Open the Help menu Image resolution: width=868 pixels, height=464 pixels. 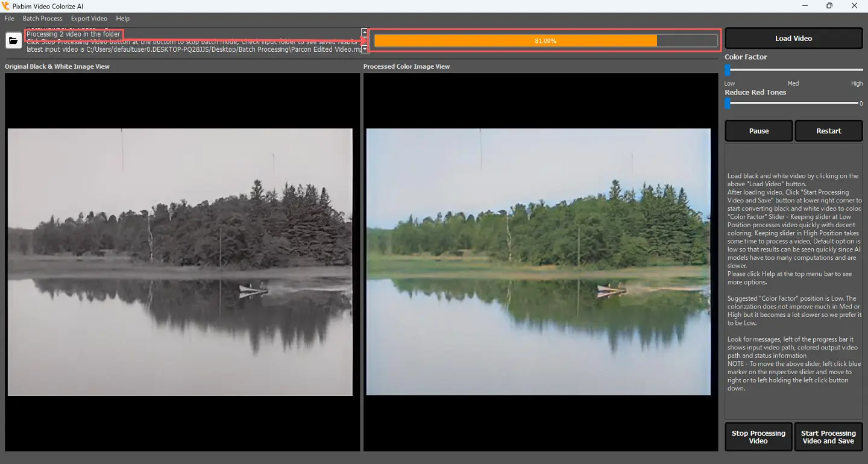pyautogui.click(x=122, y=19)
